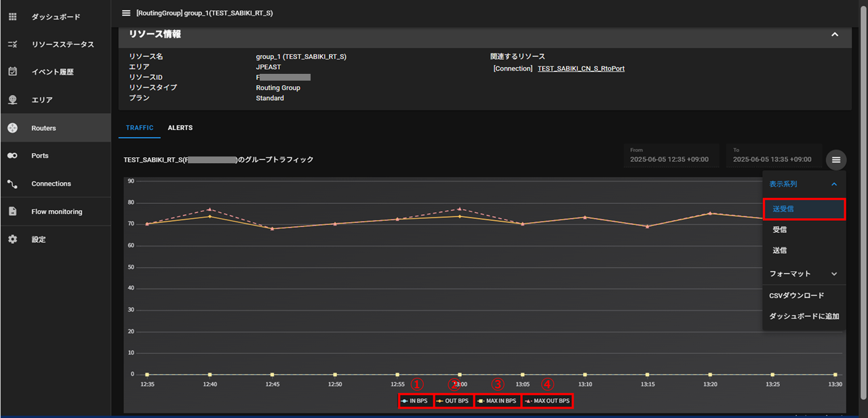Image resolution: width=868 pixels, height=418 pixels.
Task: Select 受信 from the display series menu
Action: click(x=780, y=230)
